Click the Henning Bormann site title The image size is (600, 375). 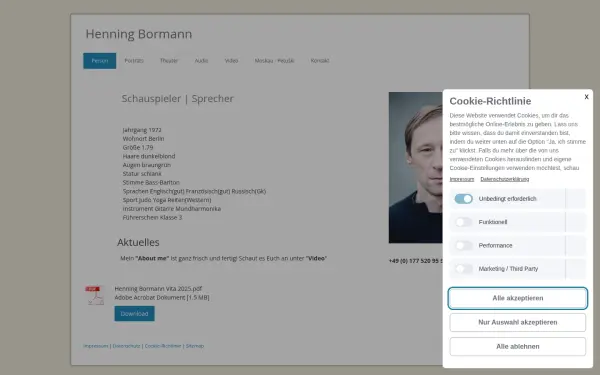139,34
